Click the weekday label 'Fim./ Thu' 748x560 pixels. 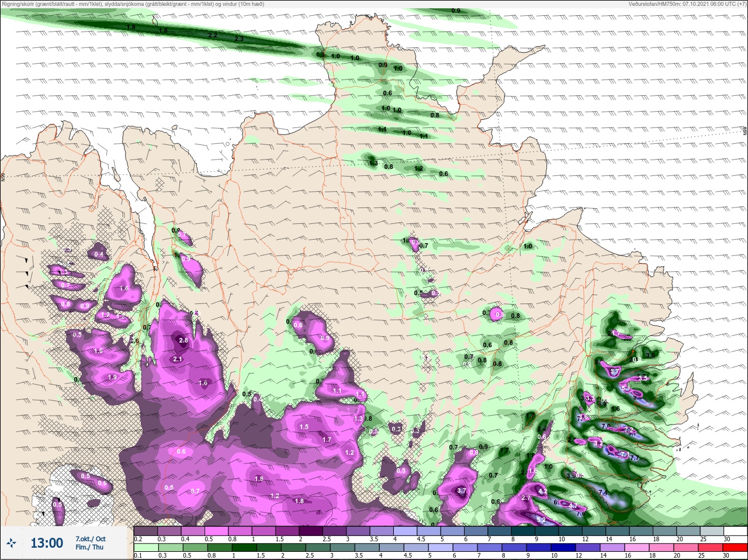(x=89, y=547)
